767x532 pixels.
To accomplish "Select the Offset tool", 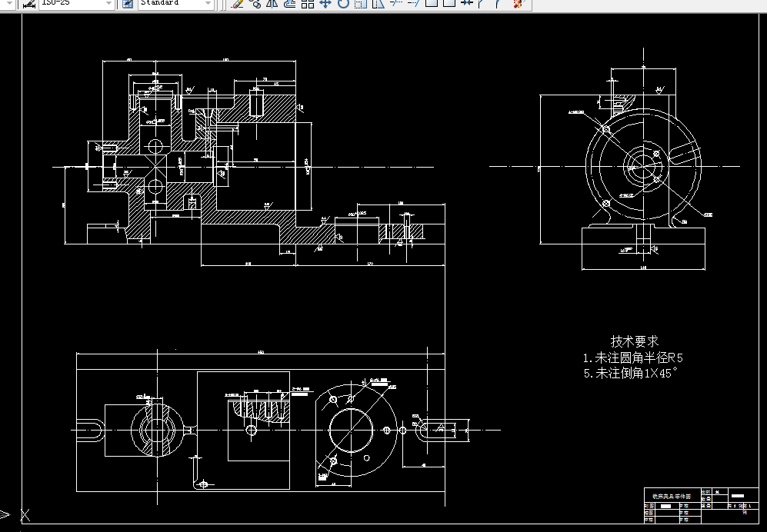I will (x=290, y=3).
